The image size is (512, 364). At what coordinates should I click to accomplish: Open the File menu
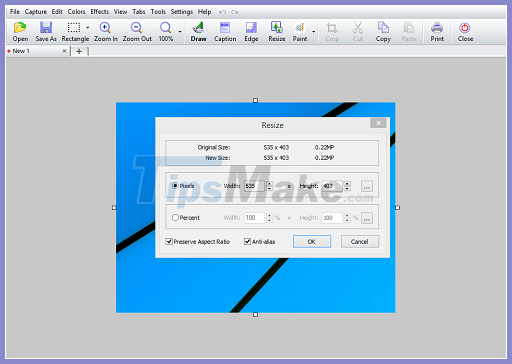[15, 12]
